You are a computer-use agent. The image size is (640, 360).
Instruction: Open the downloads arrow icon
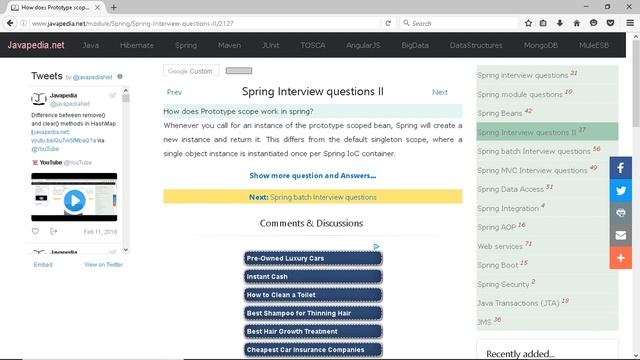[560, 23]
